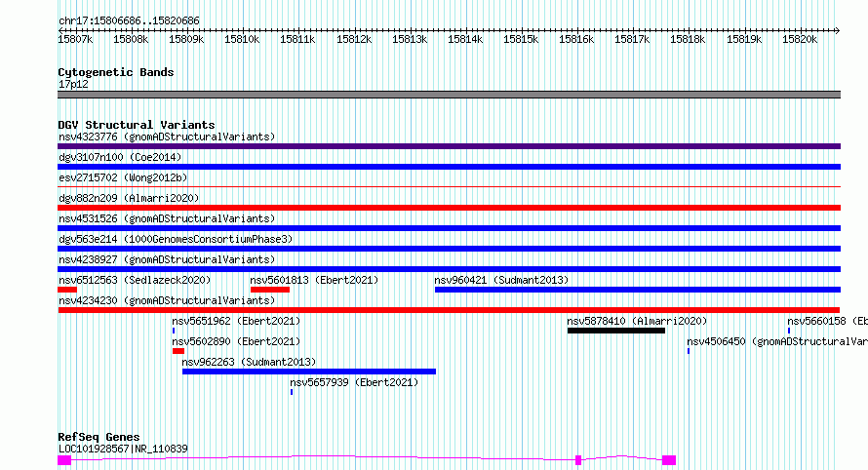The image size is (868, 470).
Task: Click chr17:15806686..15820686 coordinate text
Action: click(129, 21)
